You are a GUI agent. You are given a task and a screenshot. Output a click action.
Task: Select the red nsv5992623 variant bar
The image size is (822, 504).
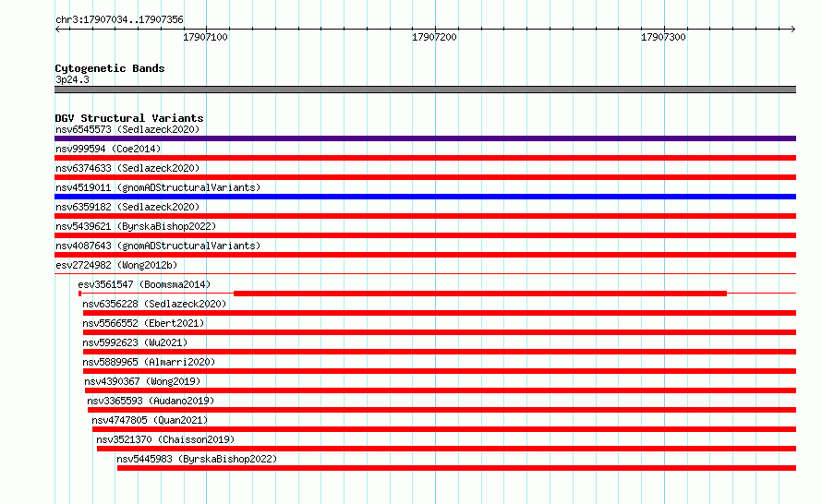tap(440, 352)
